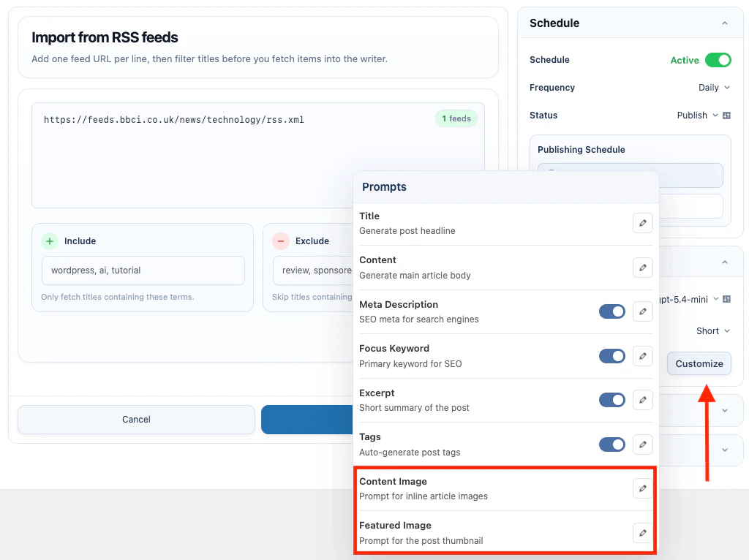Click 'SEO meta for search engines' description

(419, 319)
